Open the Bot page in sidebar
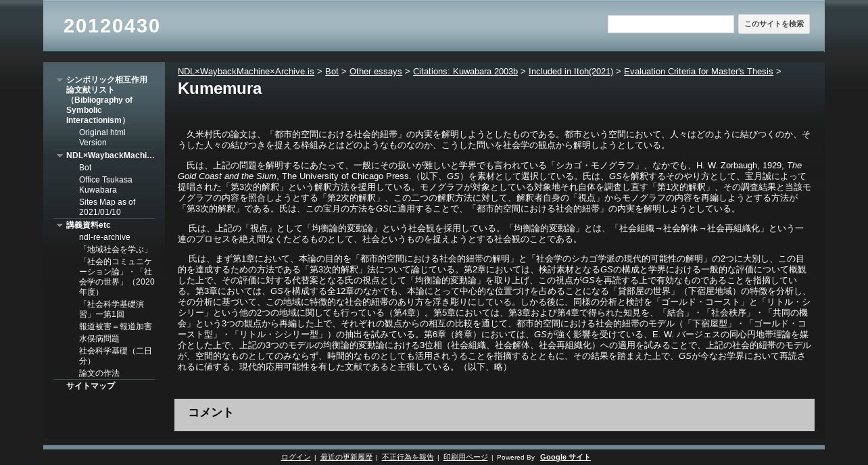This screenshot has width=868, height=465. point(85,168)
